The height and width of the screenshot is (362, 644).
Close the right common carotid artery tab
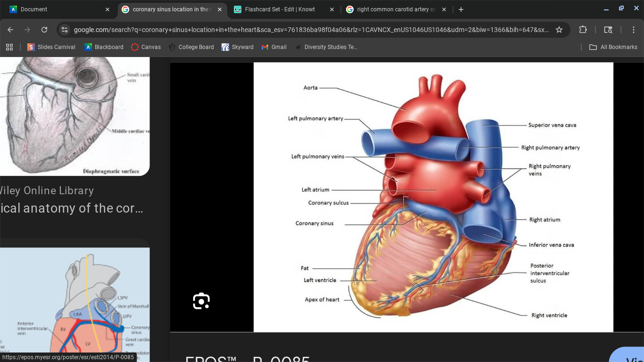[x=444, y=9]
